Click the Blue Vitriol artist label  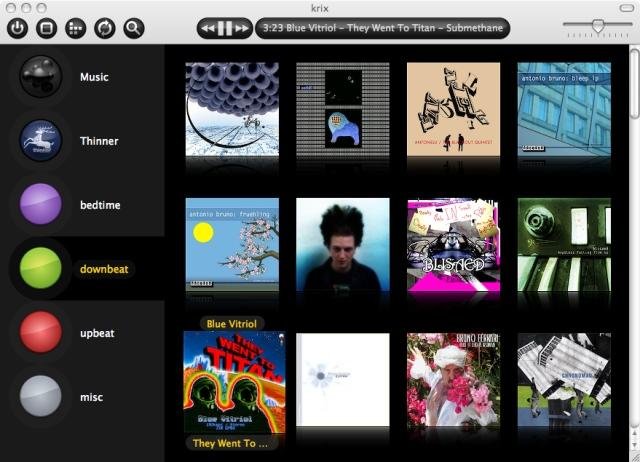tap(231, 324)
